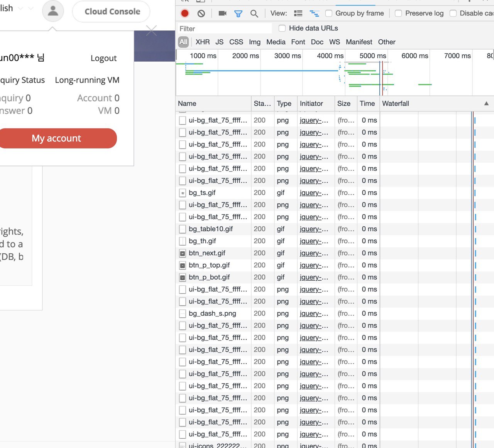
Task: Click the red record network log button
Action: tap(185, 13)
